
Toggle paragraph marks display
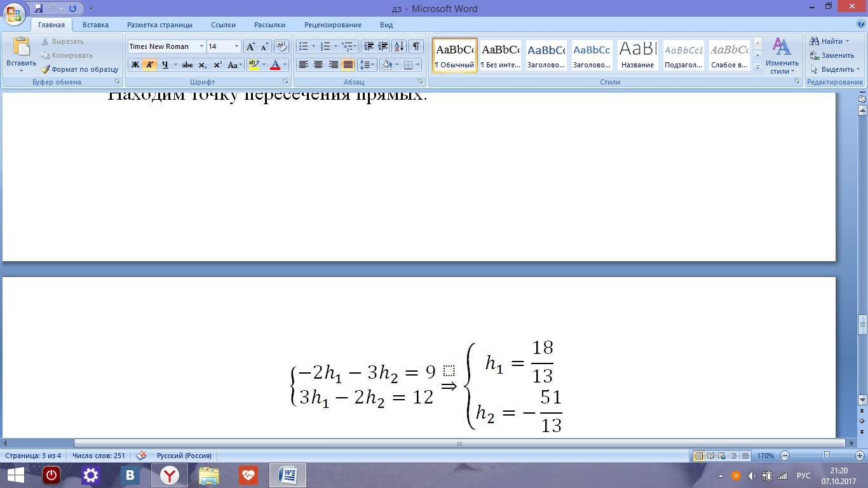[x=416, y=46]
